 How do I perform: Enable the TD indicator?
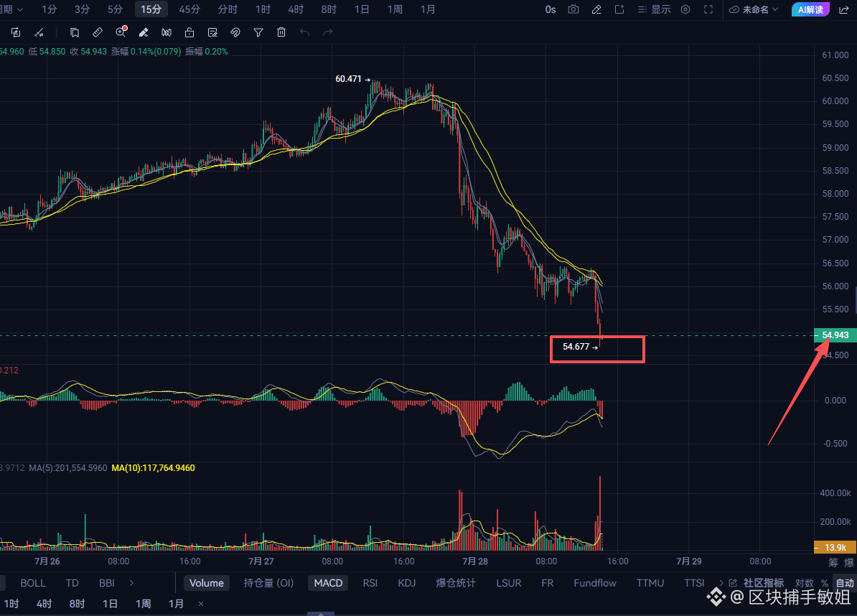(72, 583)
